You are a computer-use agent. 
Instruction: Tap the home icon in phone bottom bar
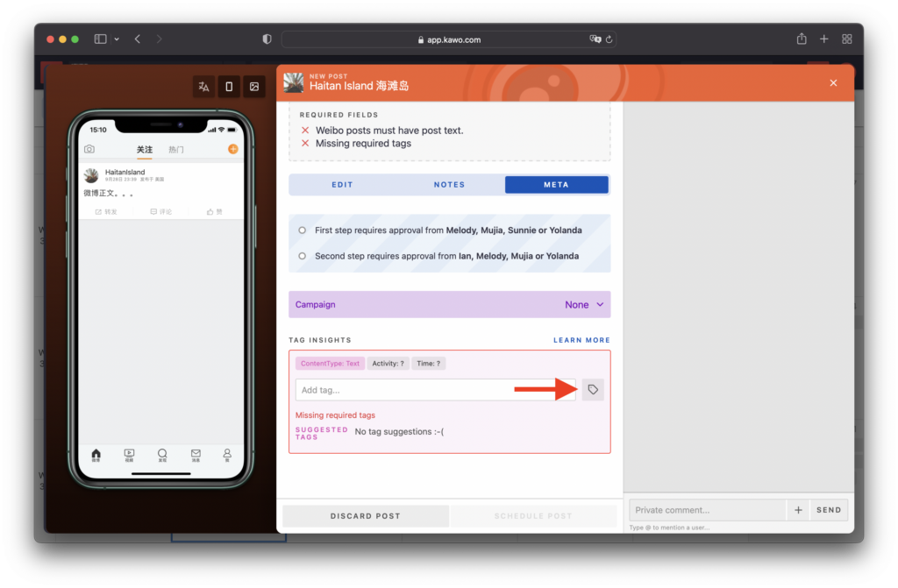(x=96, y=455)
